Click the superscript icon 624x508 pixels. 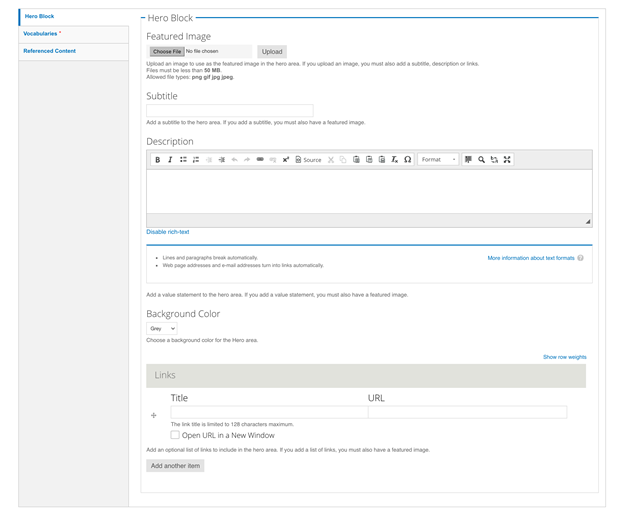point(285,160)
